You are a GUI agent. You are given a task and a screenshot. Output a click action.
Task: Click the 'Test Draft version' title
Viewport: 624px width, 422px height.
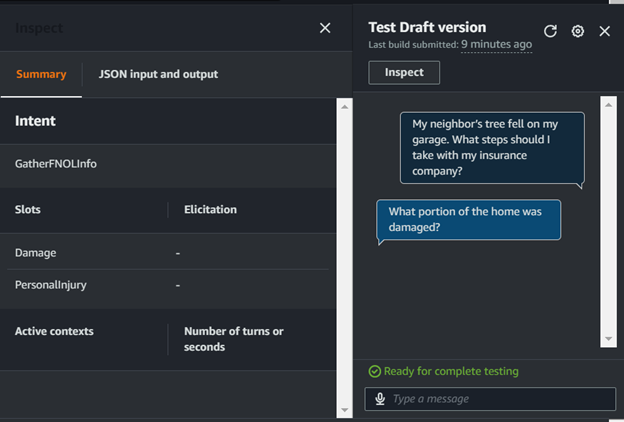(427, 27)
